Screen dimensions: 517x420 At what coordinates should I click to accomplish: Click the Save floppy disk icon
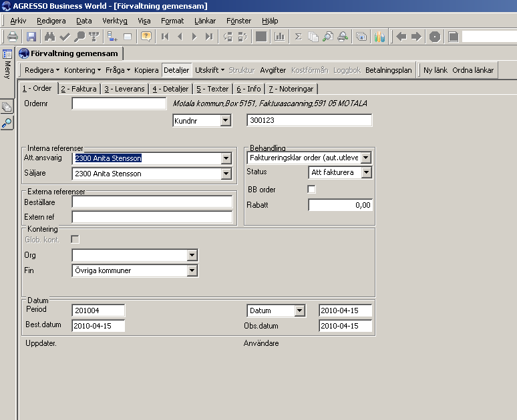(x=31, y=36)
